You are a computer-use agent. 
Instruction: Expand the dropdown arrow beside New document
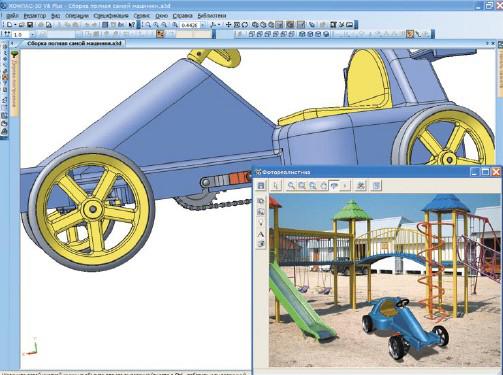(15, 25)
